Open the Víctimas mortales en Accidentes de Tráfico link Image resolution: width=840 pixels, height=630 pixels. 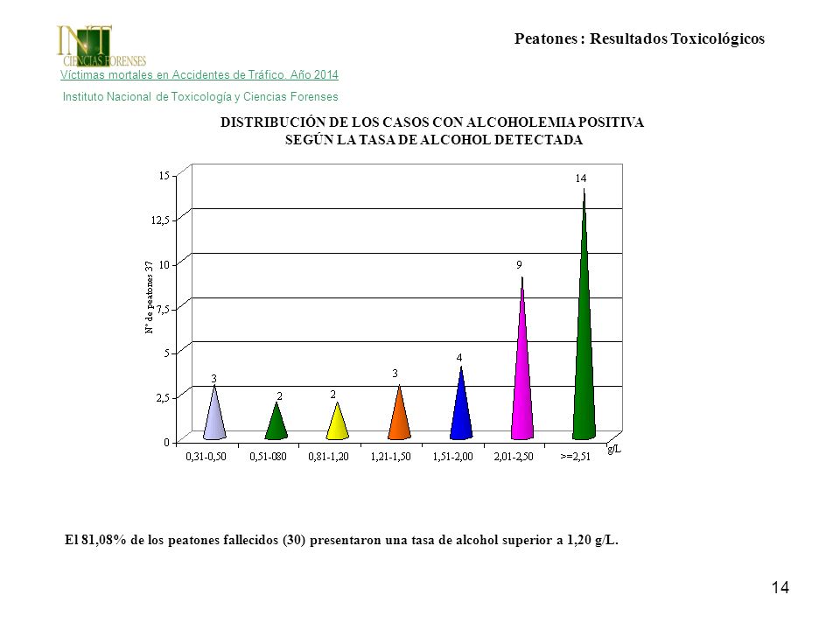point(199,75)
